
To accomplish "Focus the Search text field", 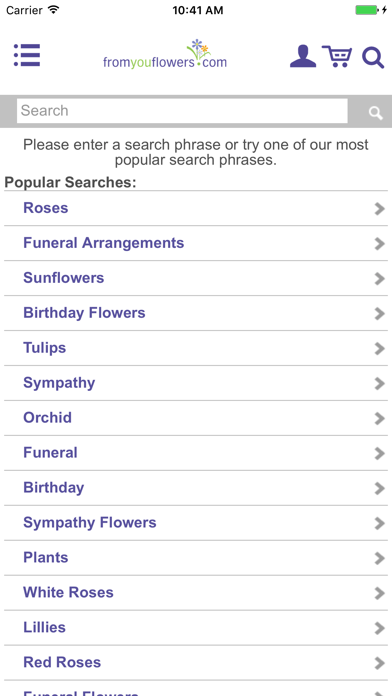I will [x=182, y=111].
